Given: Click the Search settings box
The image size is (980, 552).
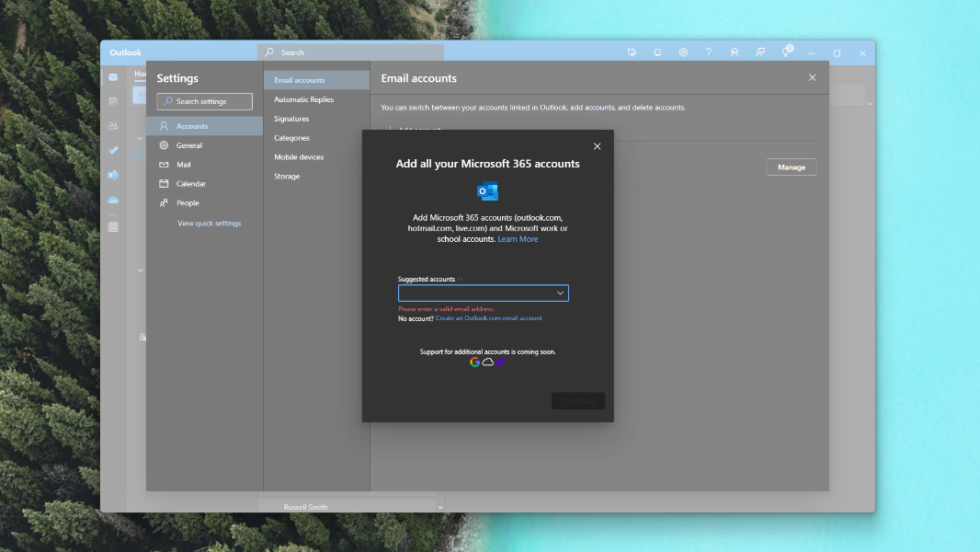Looking at the screenshot, I should coord(204,101).
